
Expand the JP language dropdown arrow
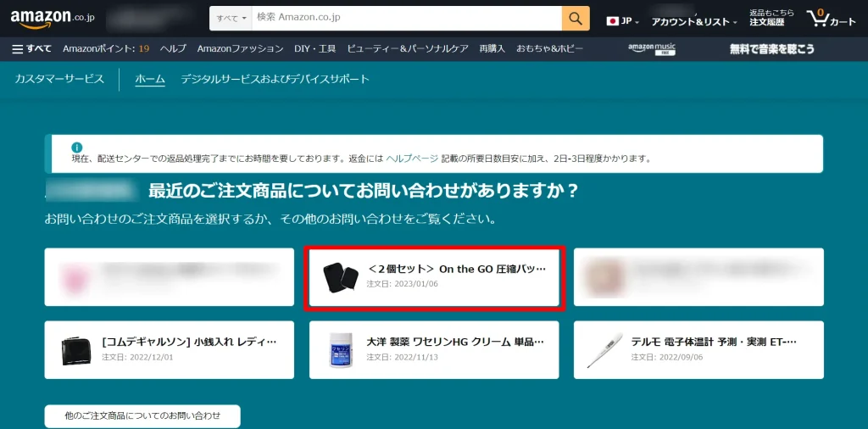pos(637,22)
